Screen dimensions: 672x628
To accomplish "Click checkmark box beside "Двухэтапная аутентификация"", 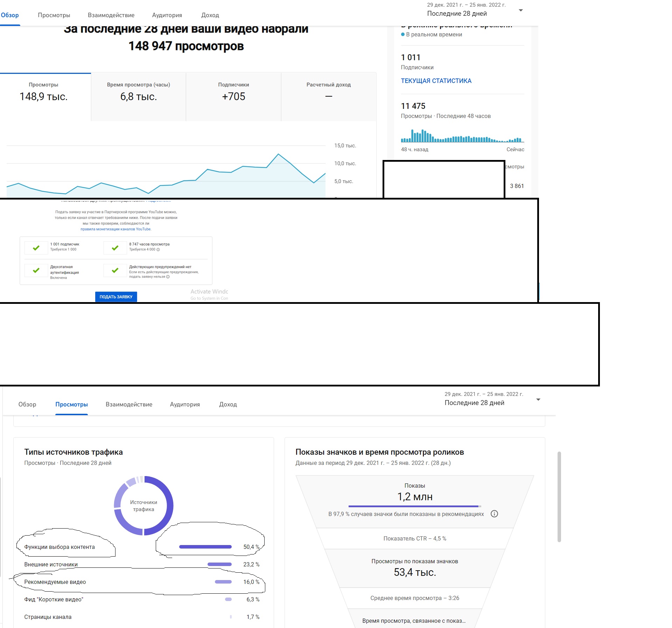I will point(36,270).
